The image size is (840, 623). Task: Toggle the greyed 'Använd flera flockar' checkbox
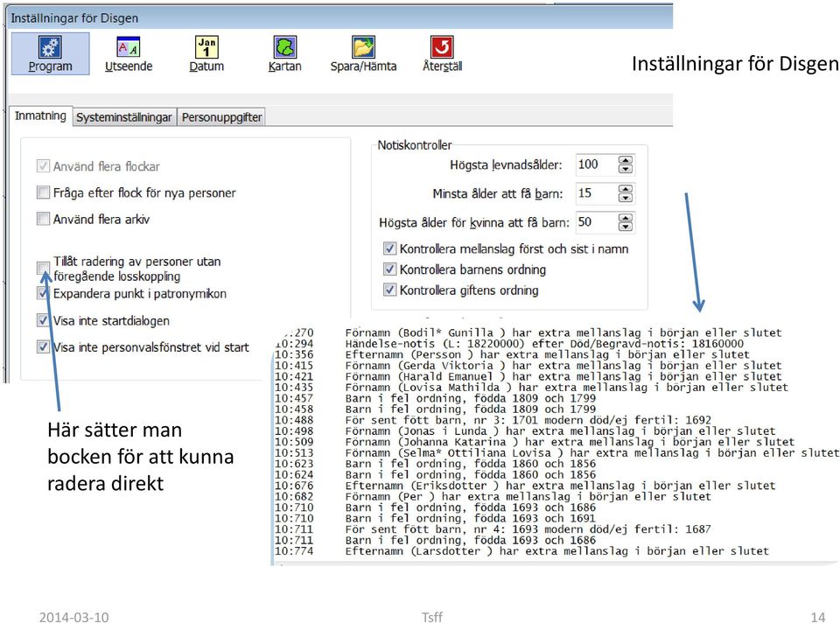tap(43, 166)
